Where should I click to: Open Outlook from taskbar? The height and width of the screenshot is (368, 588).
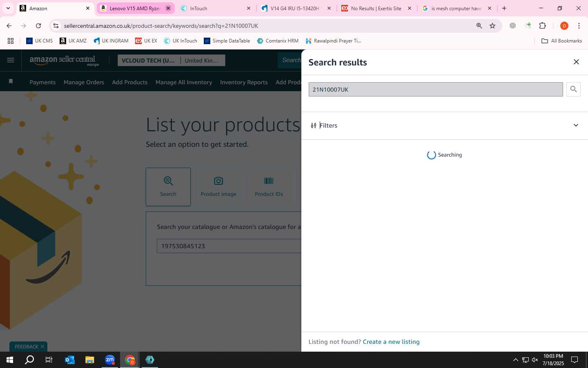[70, 360]
